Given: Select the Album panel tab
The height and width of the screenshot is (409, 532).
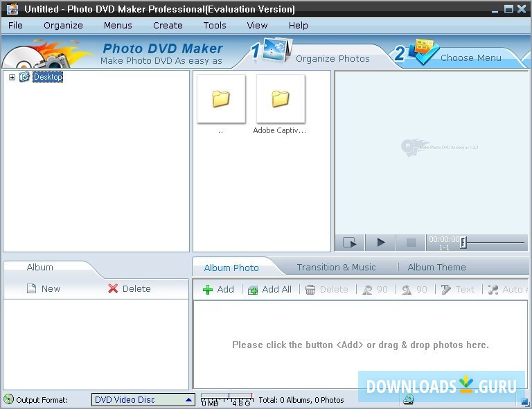Looking at the screenshot, I should (x=39, y=268).
